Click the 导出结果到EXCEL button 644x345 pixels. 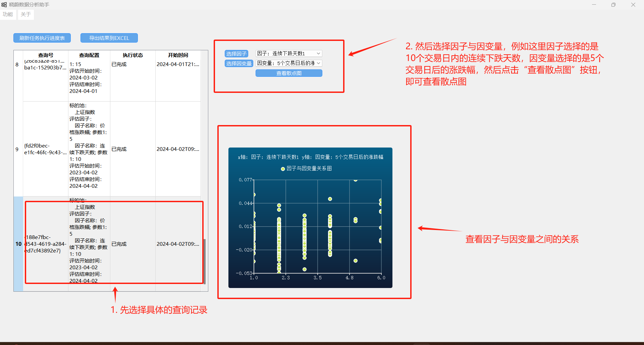tap(109, 38)
